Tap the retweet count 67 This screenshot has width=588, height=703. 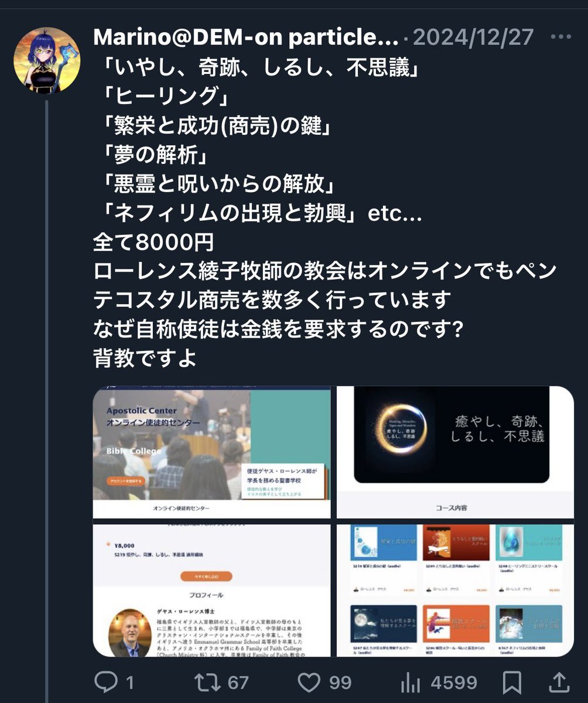click(x=238, y=682)
